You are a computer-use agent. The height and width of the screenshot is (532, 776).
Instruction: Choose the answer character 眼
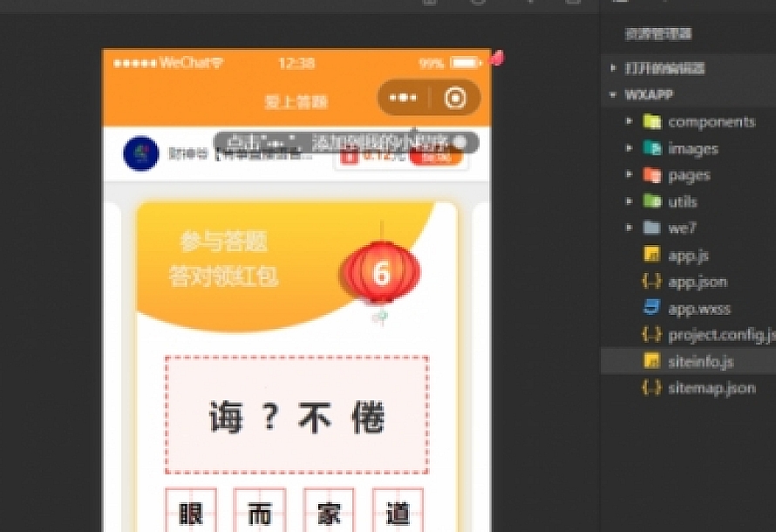[x=190, y=513]
